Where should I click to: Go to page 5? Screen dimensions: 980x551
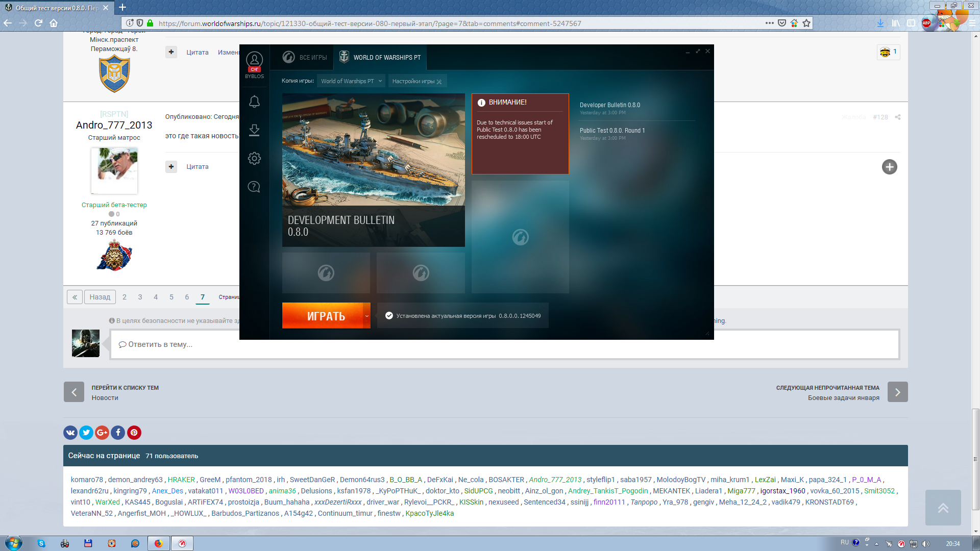coord(171,297)
